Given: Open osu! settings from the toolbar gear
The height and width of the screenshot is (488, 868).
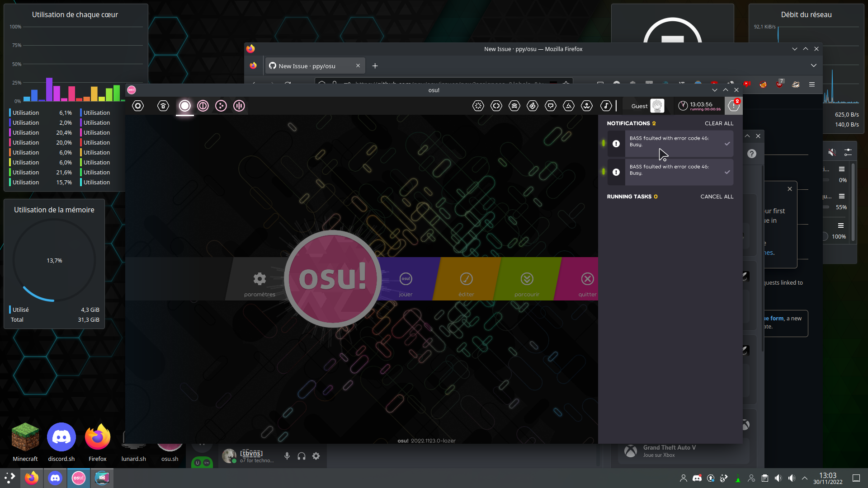Looking at the screenshot, I should [138, 106].
